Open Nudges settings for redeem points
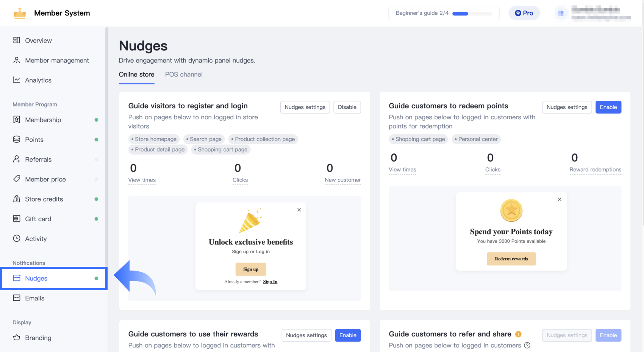 [x=567, y=107]
